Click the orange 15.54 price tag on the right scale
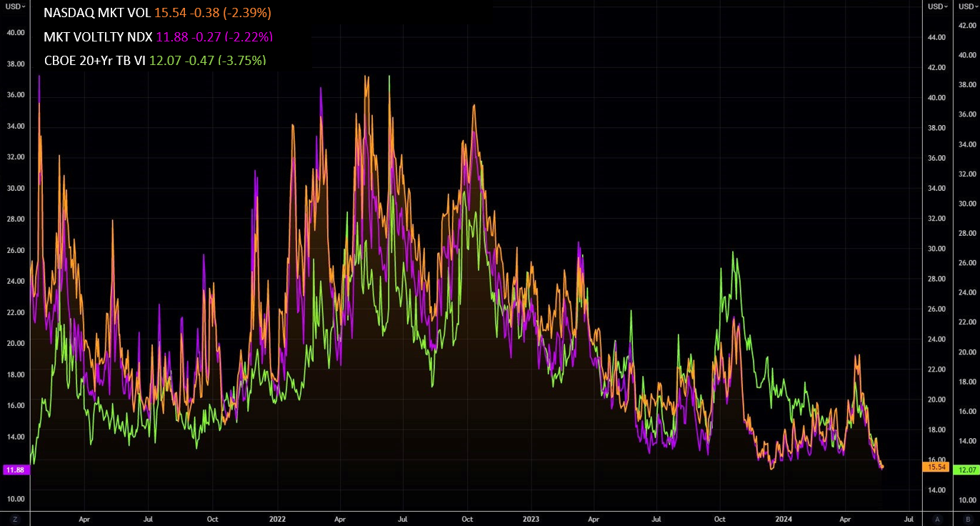The image size is (980, 526). click(x=936, y=467)
